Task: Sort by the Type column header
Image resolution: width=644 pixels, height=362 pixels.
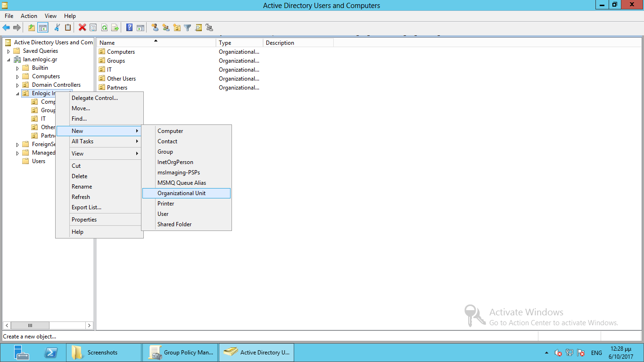Action: click(x=239, y=43)
